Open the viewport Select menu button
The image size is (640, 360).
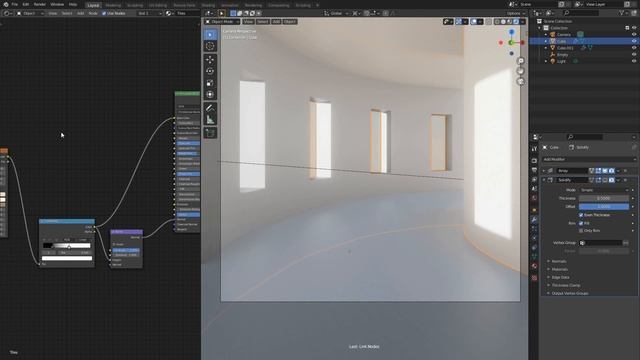[x=262, y=22]
